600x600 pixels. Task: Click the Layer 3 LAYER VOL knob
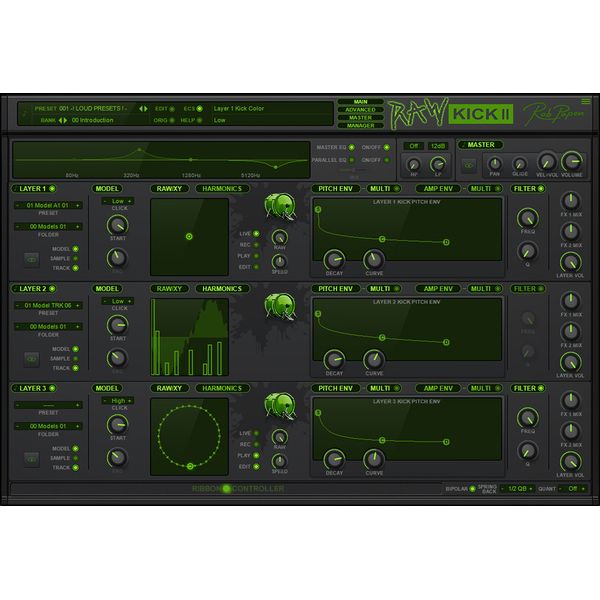[570, 462]
